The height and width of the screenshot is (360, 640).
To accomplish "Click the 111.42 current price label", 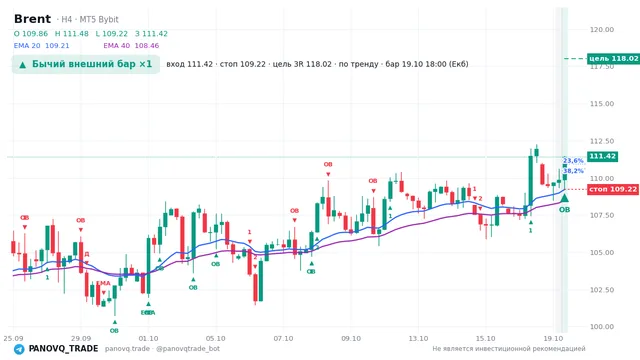I will coord(602,156).
